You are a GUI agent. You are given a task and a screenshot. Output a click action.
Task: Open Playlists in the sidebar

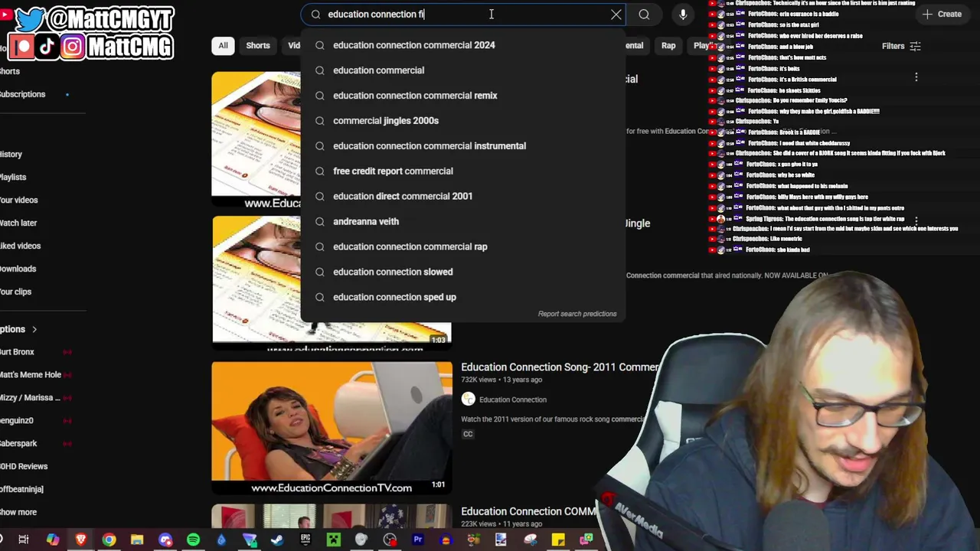[13, 178]
